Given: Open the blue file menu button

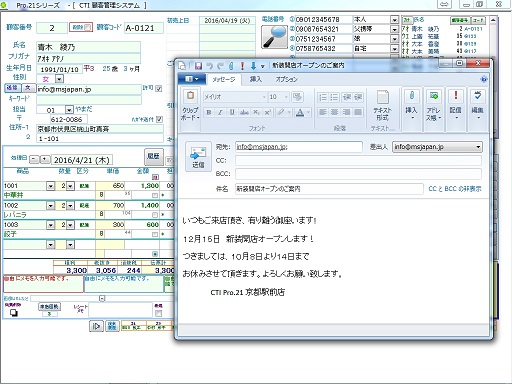Looking at the screenshot, I should tap(191, 79).
